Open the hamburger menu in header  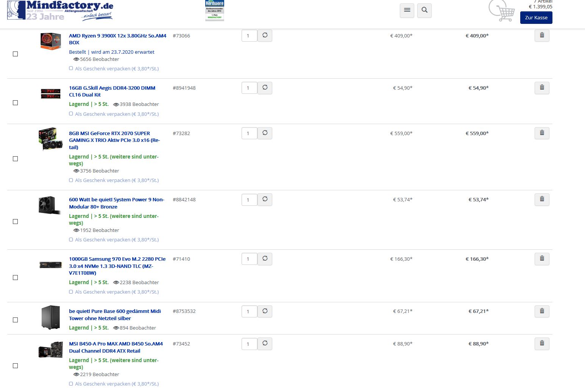tap(407, 10)
